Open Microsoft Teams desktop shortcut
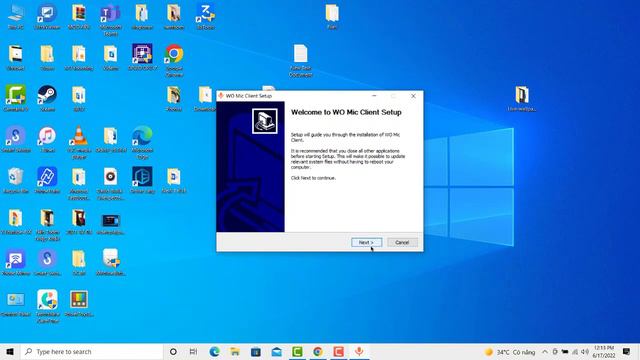Screen dimensions: 640x360 click(x=110, y=20)
